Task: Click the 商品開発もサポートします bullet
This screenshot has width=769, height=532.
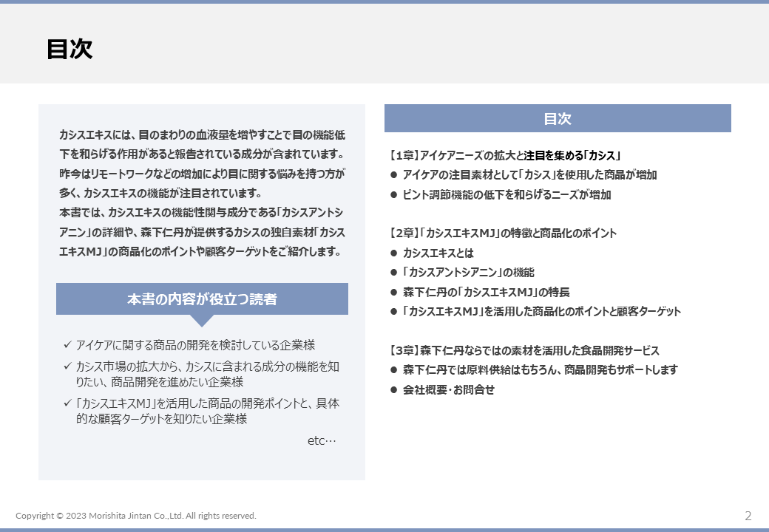Action: [534, 370]
